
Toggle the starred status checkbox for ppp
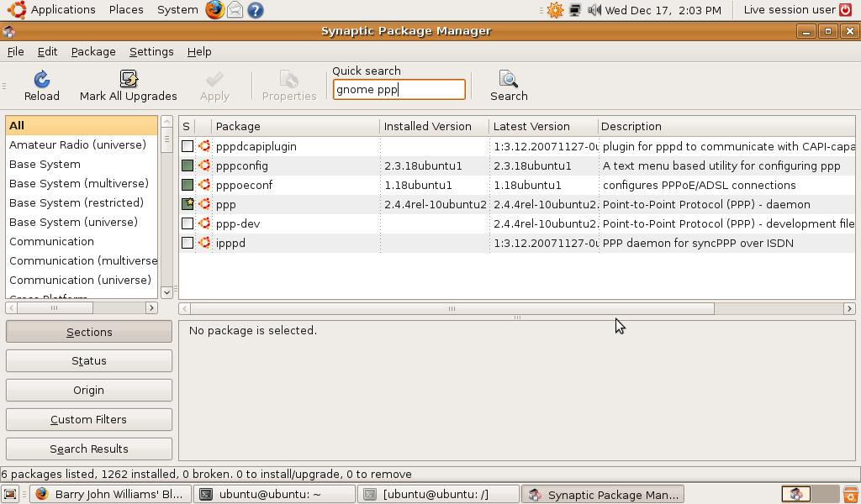(188, 204)
